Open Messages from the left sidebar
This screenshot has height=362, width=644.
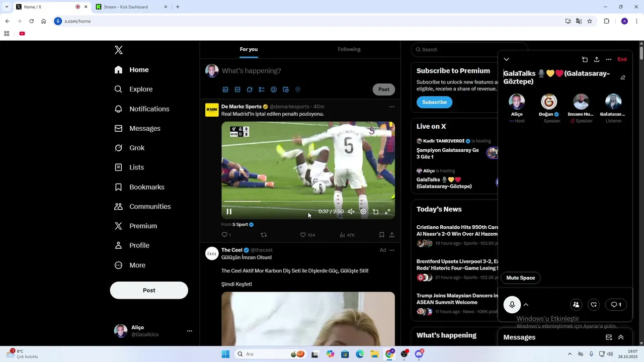(137, 128)
